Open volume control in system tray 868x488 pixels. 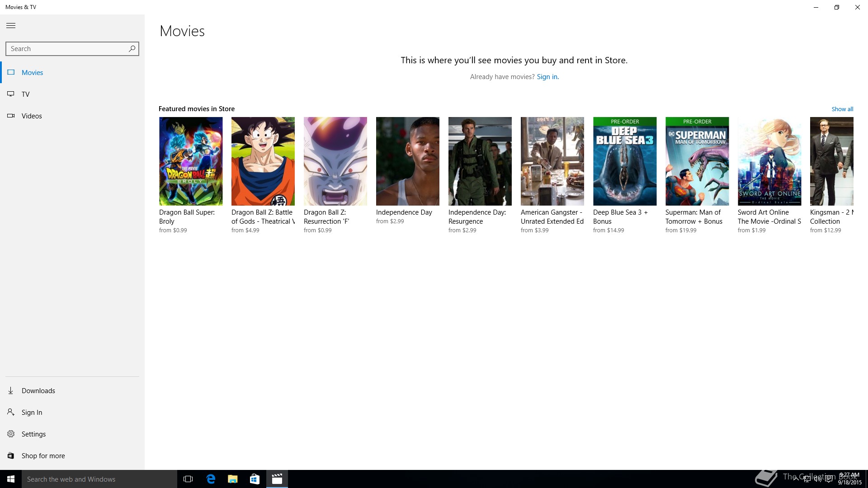coord(817,479)
